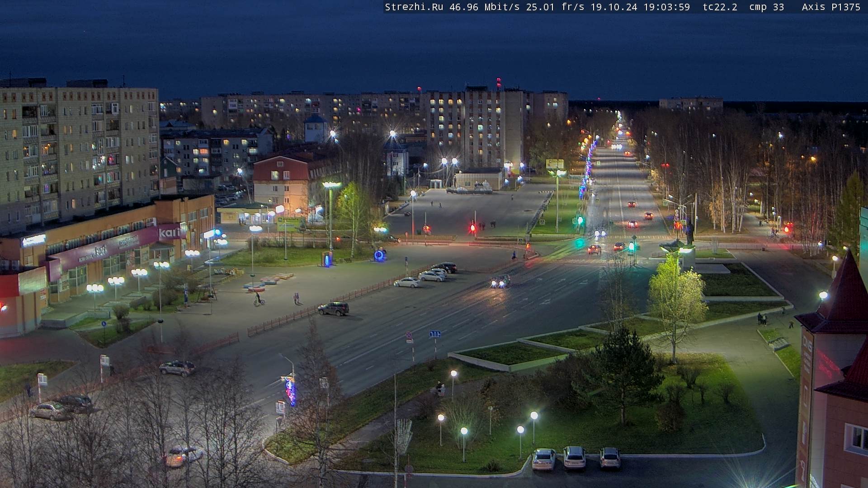The image size is (868, 488).
Task: Select the Axis P1375 camera model text
Action: pyautogui.click(x=831, y=7)
